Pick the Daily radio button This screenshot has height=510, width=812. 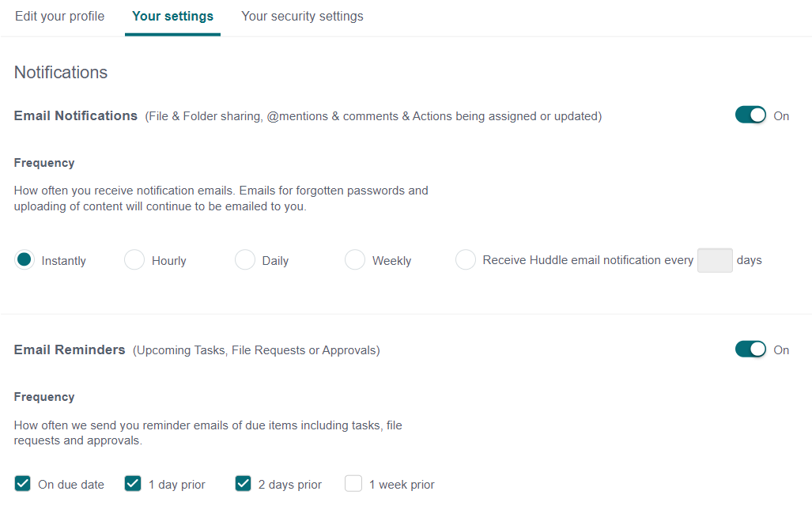(x=245, y=259)
